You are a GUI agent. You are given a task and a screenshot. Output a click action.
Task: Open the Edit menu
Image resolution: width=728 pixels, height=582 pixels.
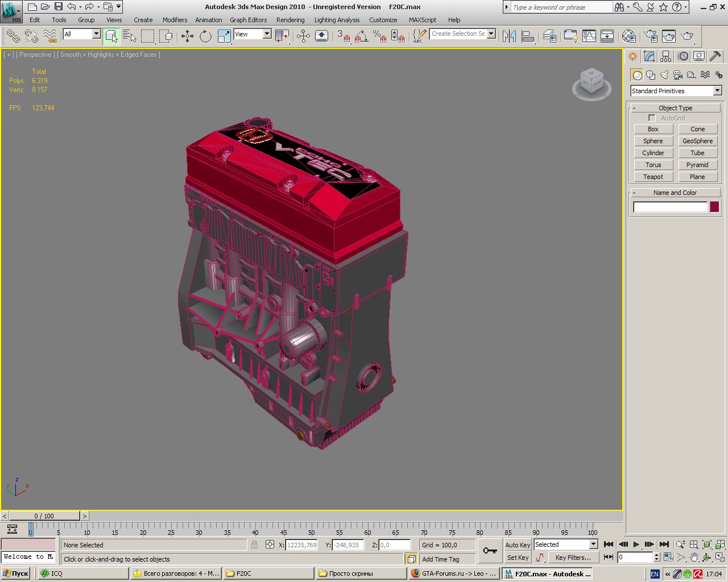35,20
